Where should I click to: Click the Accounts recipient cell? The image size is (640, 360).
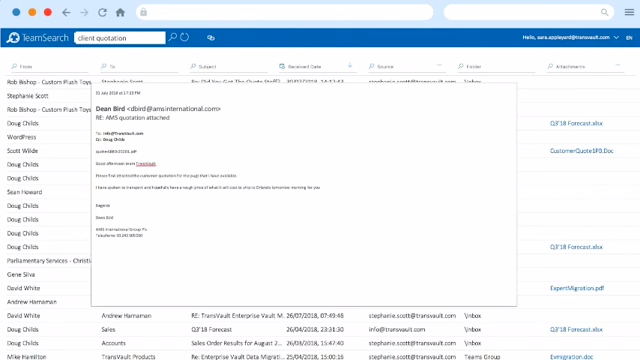(x=113, y=343)
